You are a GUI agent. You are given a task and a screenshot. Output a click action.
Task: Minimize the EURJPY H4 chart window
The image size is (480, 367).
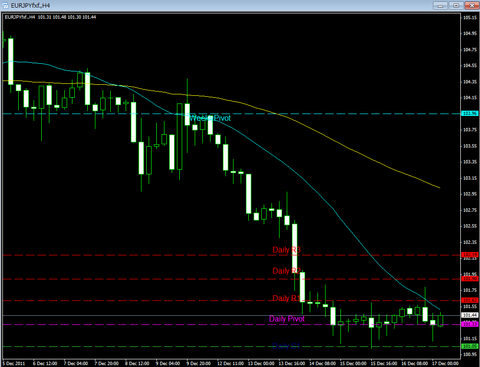[441, 6]
